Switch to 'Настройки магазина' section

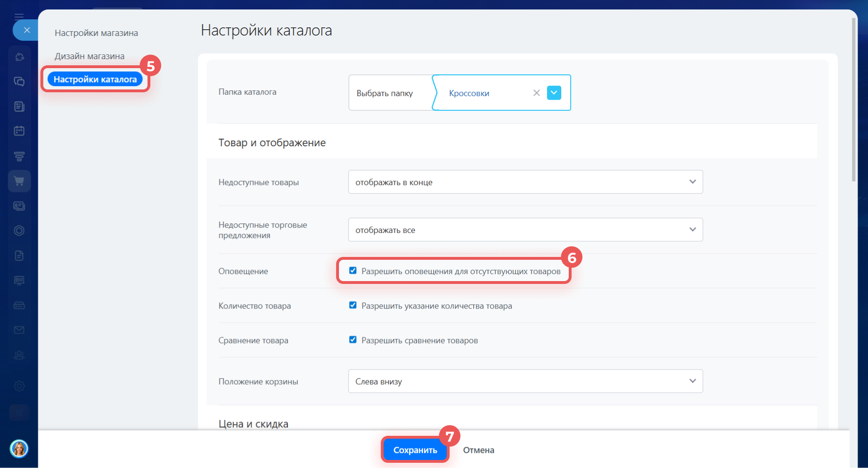coord(96,33)
